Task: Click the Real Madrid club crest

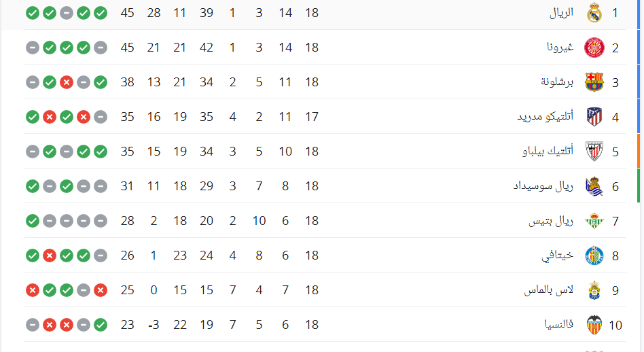Action: pyautogui.click(x=594, y=13)
